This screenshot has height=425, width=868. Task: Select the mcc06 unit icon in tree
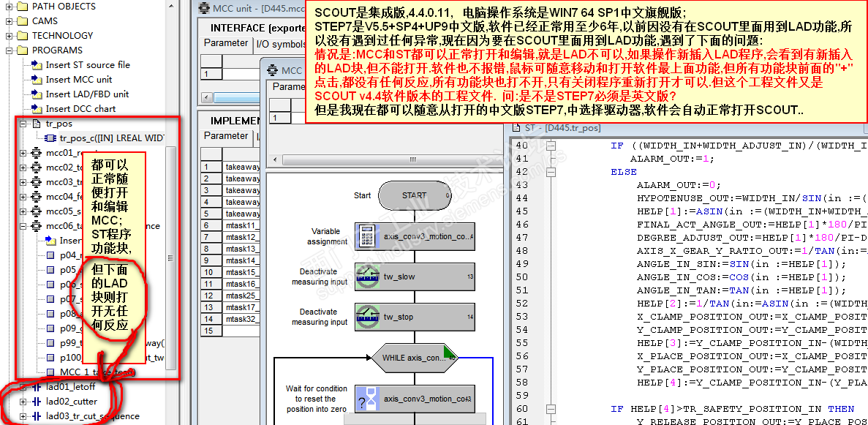tap(37, 225)
